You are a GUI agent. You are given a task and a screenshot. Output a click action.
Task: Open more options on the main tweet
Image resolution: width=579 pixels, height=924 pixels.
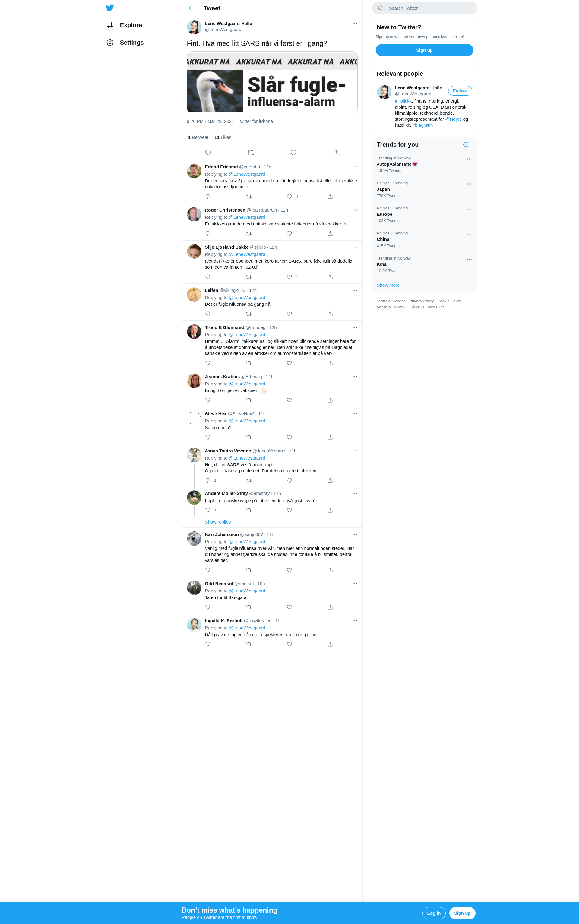355,24
